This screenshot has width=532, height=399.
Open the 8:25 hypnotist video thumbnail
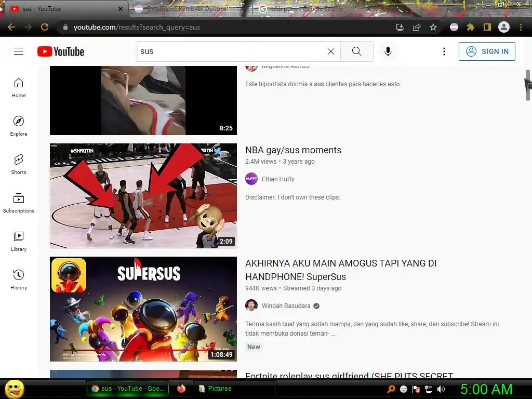(x=143, y=100)
